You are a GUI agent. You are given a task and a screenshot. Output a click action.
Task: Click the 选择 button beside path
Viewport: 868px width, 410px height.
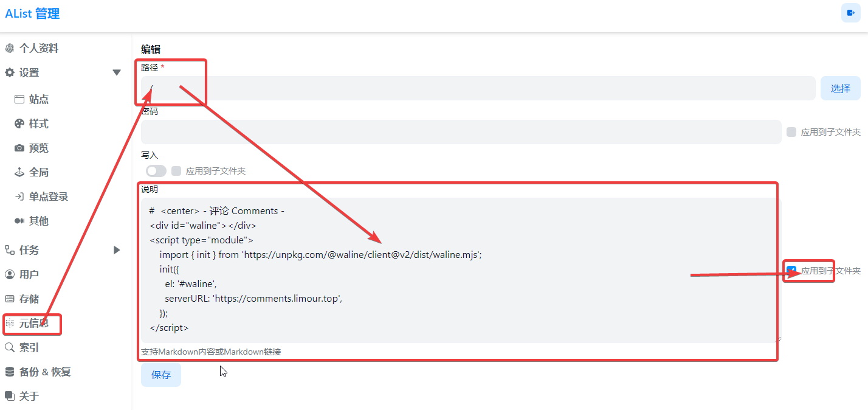[x=840, y=89]
